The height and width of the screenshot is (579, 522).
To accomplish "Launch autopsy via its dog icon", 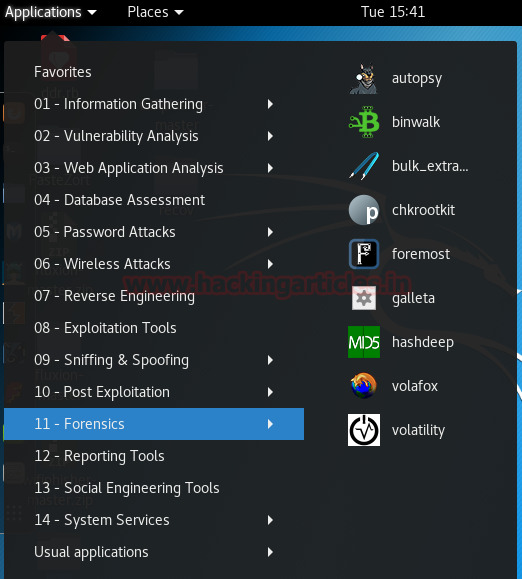I will tap(364, 78).
